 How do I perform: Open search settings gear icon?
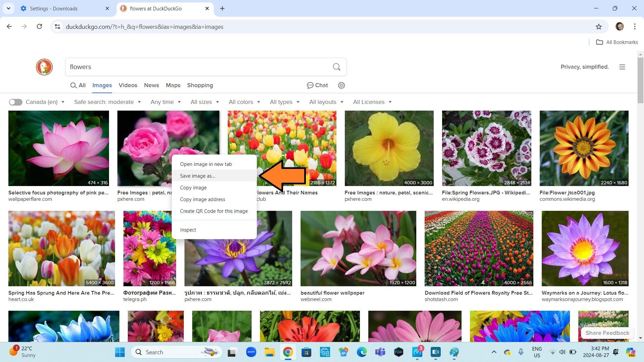coord(341,85)
